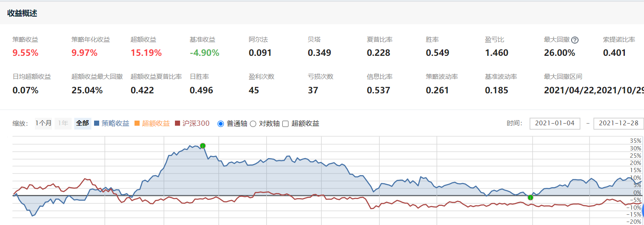
Task: Click the help icon next to 最大回撤
Action: 575,40
